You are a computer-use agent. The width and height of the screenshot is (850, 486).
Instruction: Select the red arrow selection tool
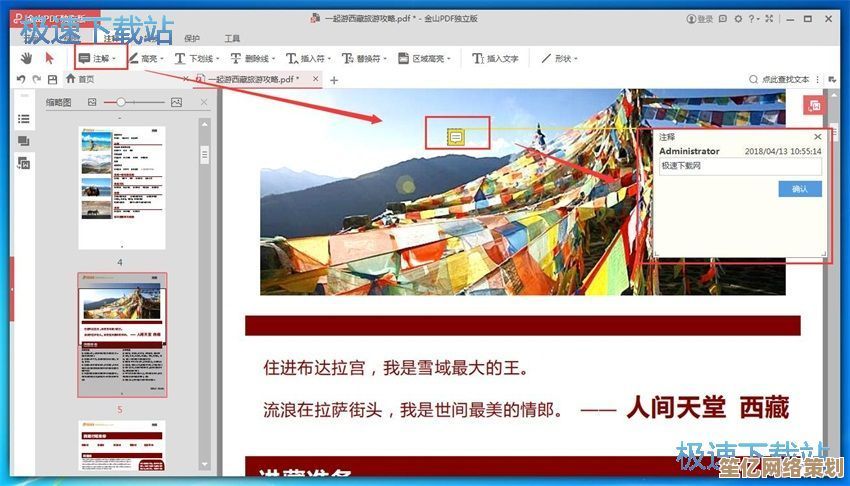pyautogui.click(x=49, y=58)
